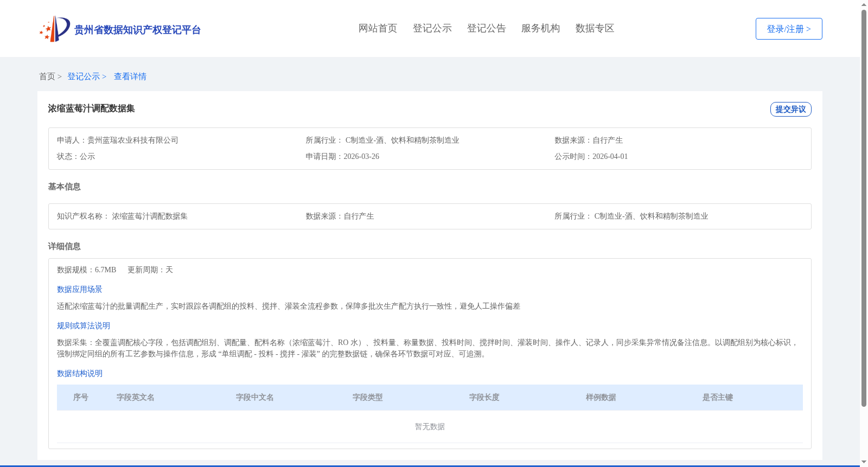This screenshot has width=868, height=467.
Task: Click 序号 column header
Action: click(81, 398)
